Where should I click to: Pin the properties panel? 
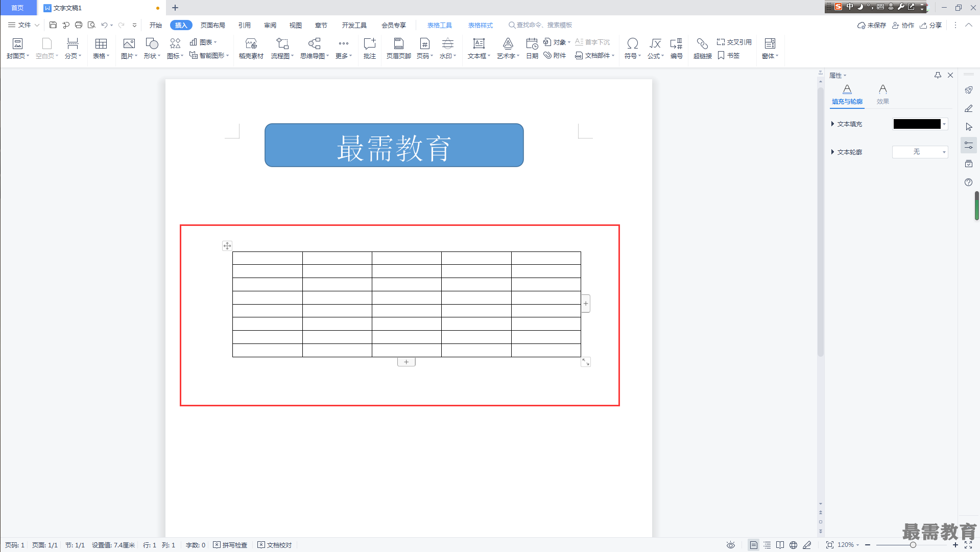coord(938,75)
